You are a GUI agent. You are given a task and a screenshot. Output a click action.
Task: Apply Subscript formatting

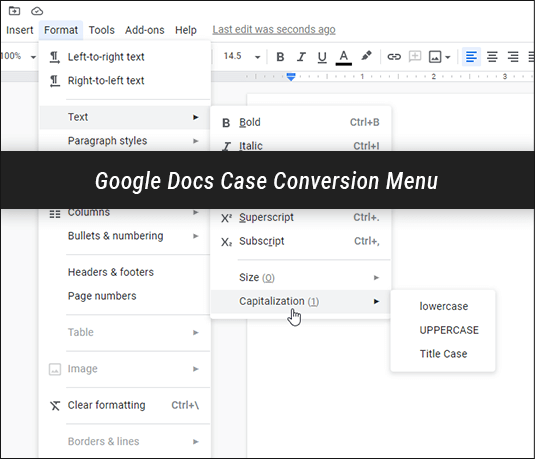301,241
